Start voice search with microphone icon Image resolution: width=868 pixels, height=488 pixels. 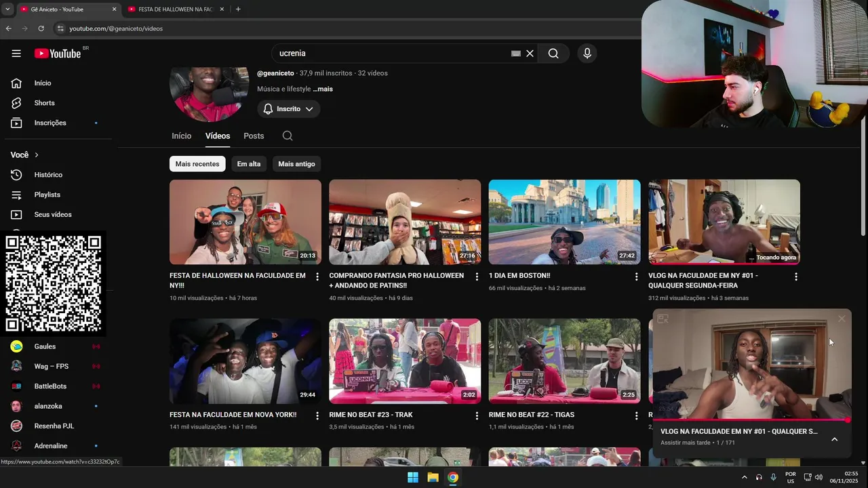coord(587,54)
